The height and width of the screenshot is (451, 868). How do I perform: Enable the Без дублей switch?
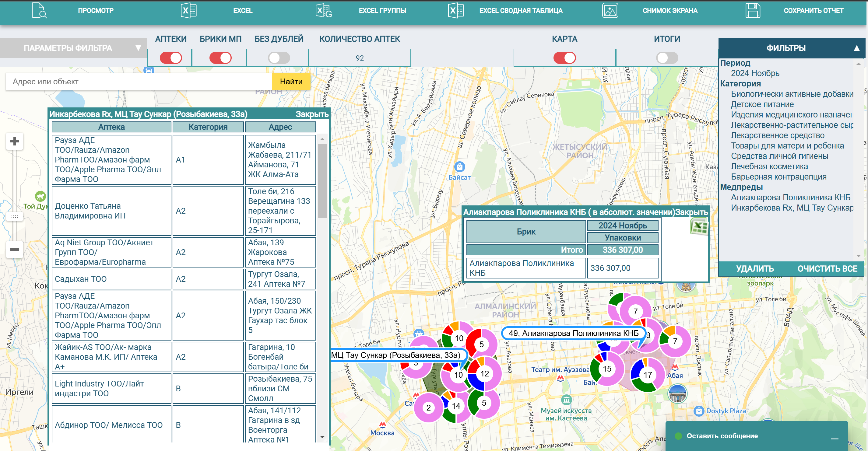click(x=279, y=58)
